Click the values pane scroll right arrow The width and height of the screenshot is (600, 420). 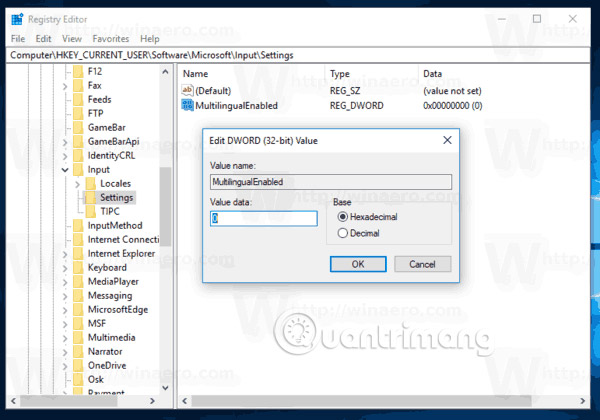click(582, 401)
